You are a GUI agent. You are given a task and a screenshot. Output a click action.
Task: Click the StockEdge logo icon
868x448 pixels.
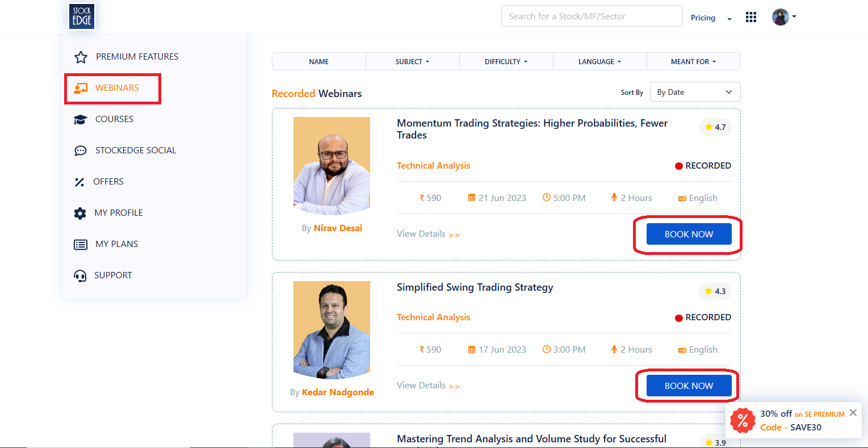82,16
